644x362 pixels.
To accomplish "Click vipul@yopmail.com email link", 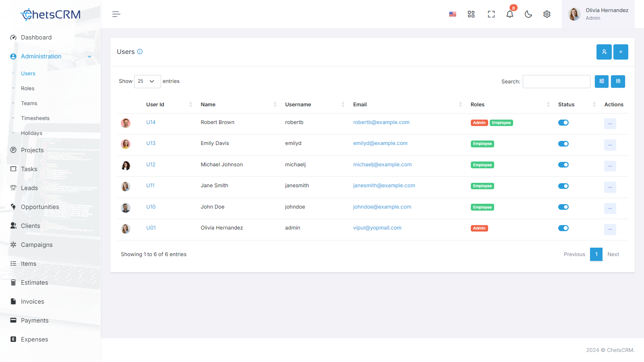I will click(x=377, y=228).
